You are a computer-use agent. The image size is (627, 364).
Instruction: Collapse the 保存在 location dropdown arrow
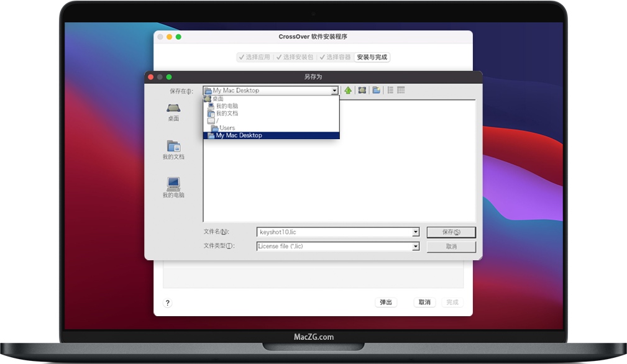pos(334,91)
